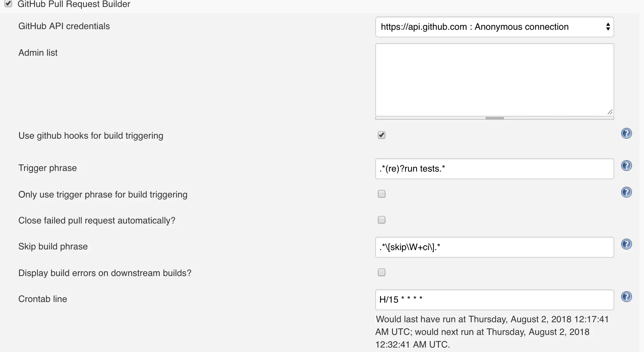The image size is (644, 352).
Task: Toggle Use github hooks for build triggering
Action: 382,135
